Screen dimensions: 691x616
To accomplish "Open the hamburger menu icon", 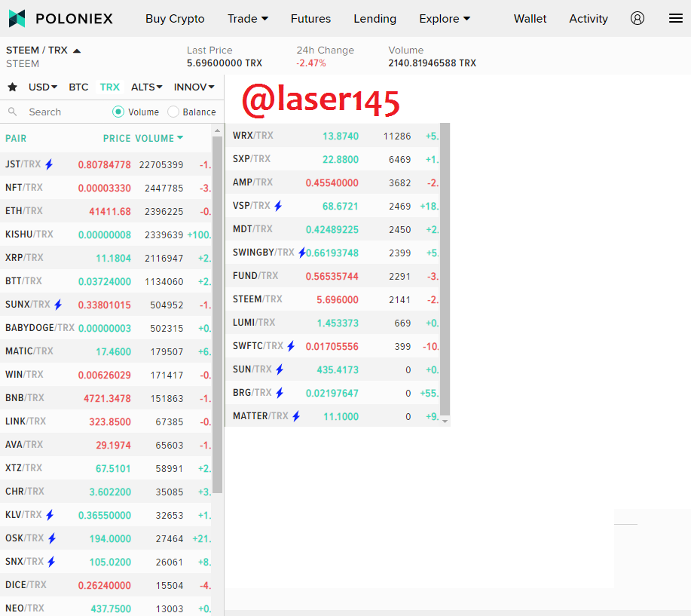I will (676, 19).
